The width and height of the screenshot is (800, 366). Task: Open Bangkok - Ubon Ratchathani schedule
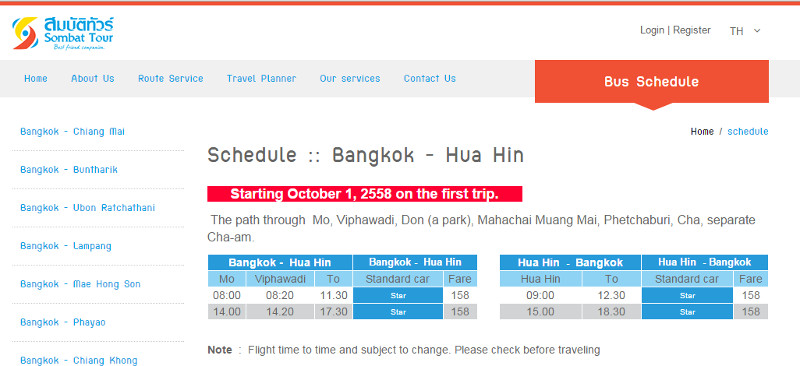[x=88, y=208]
